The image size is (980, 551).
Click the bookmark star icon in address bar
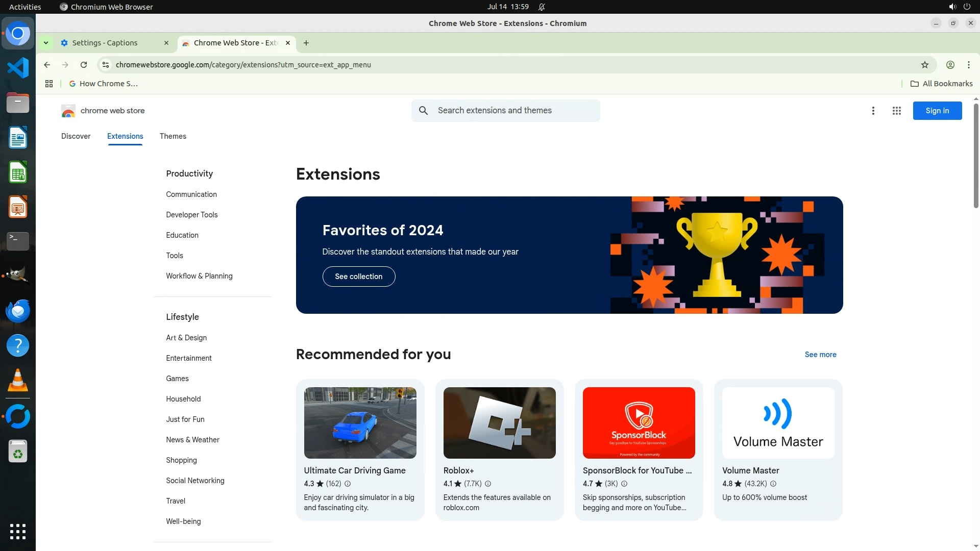coord(924,65)
